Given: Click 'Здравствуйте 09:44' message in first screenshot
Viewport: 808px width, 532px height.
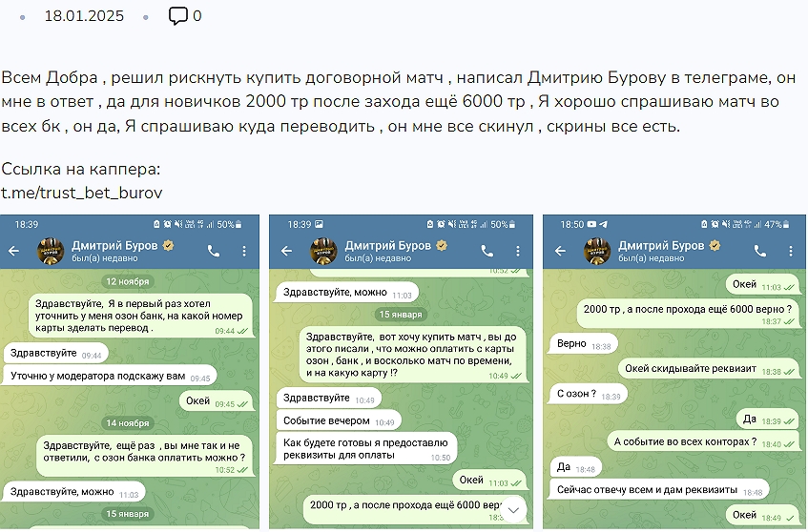Looking at the screenshot, I should coord(55,354).
